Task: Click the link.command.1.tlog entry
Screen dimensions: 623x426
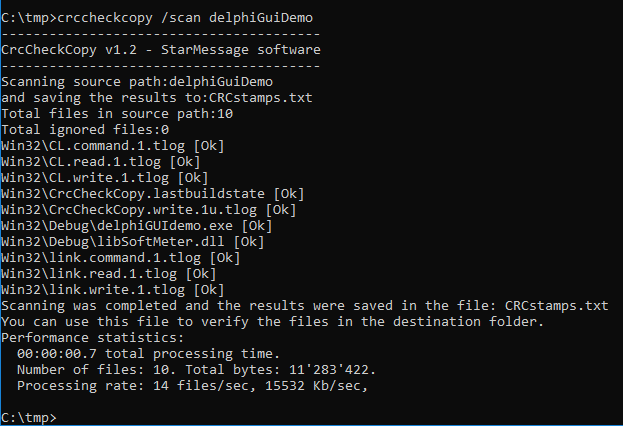Action: (121, 258)
